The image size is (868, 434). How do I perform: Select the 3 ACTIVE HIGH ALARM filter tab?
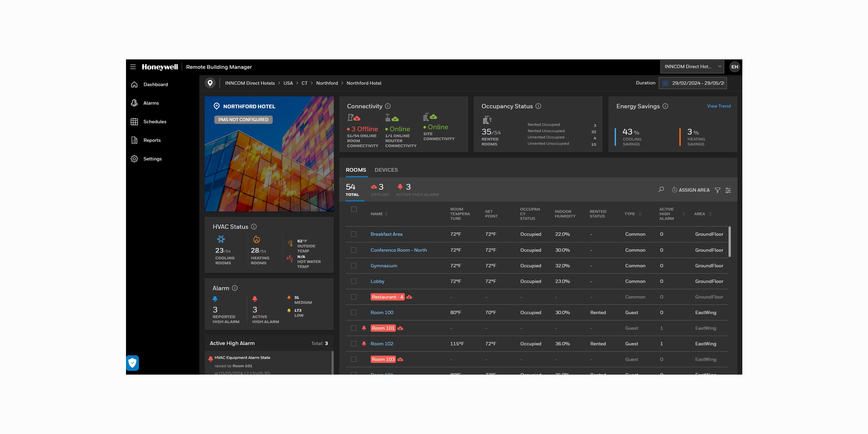pos(417,190)
